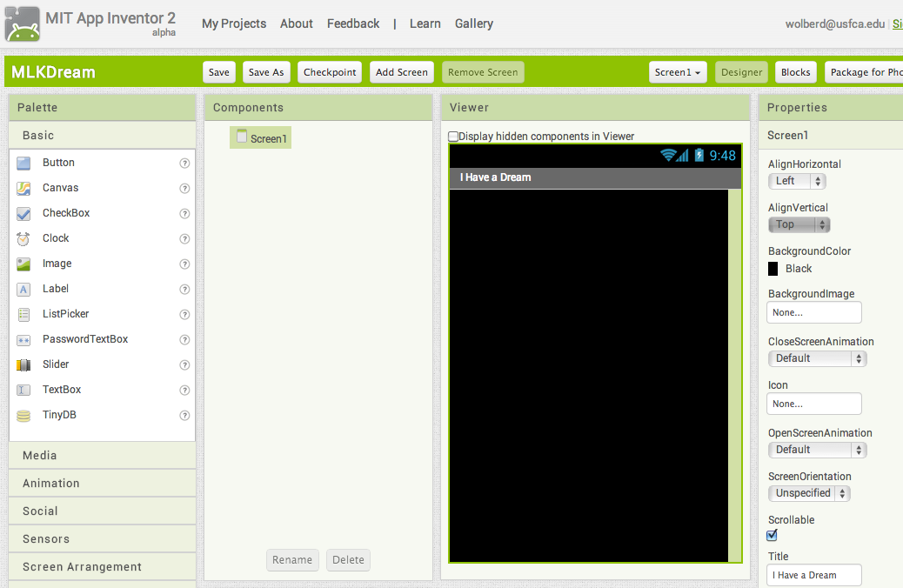Screen dimensions: 903x588
Task: Click the Canvas component icon
Action: (x=23, y=189)
